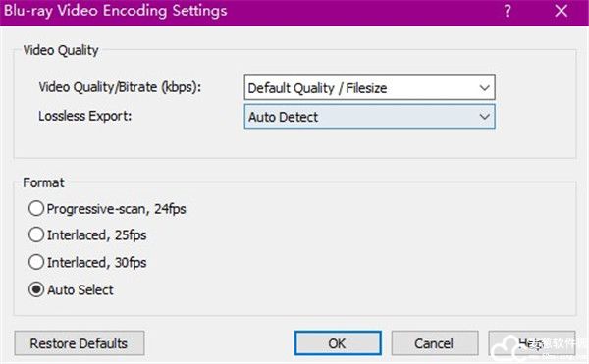
Task: Close the Blu-ray Video Encoding Settings dialog
Action: tap(562, 11)
